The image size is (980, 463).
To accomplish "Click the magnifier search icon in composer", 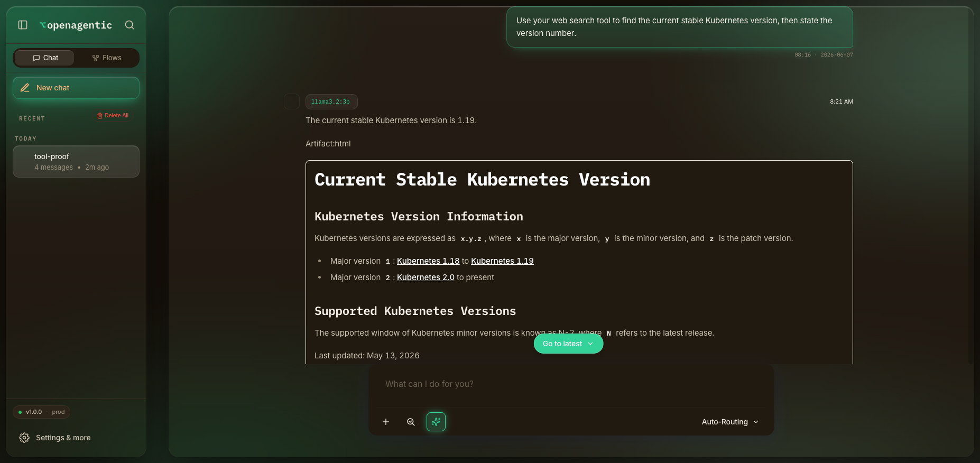I will [411, 422].
